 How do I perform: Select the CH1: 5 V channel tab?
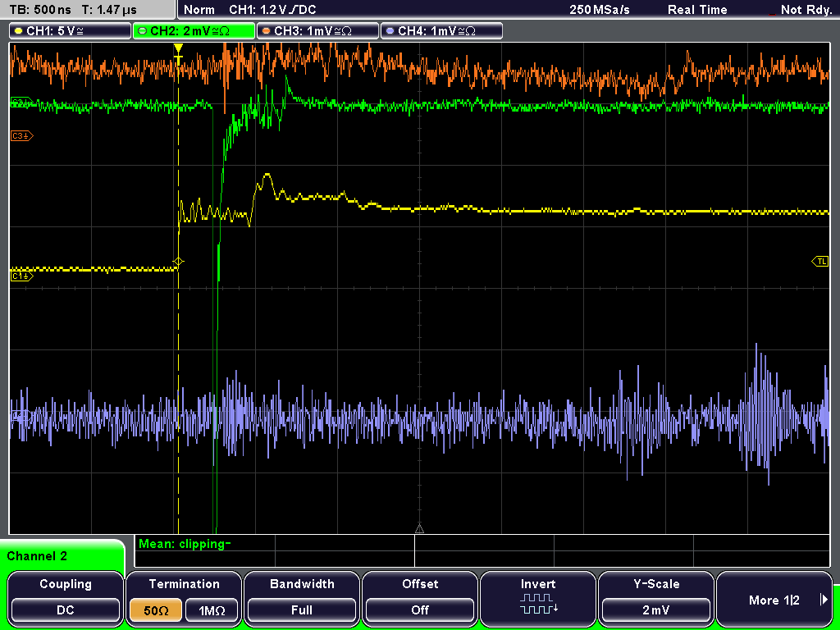click(x=71, y=31)
